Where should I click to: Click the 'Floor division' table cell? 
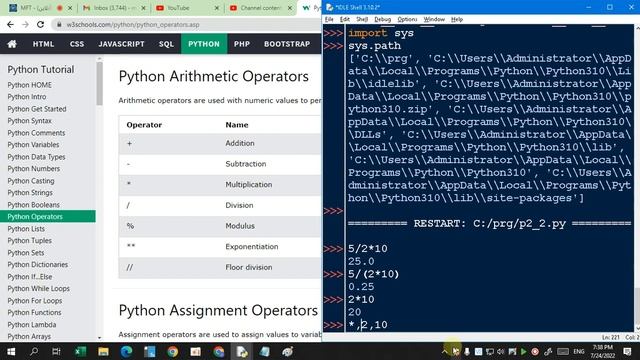click(249, 267)
